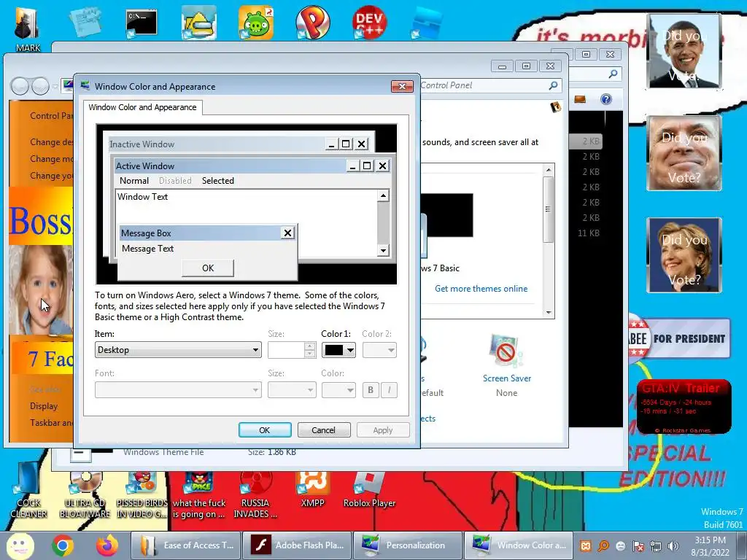Click the black theme thumbnail in Personalization
The height and width of the screenshot is (560, 747).
click(447, 215)
